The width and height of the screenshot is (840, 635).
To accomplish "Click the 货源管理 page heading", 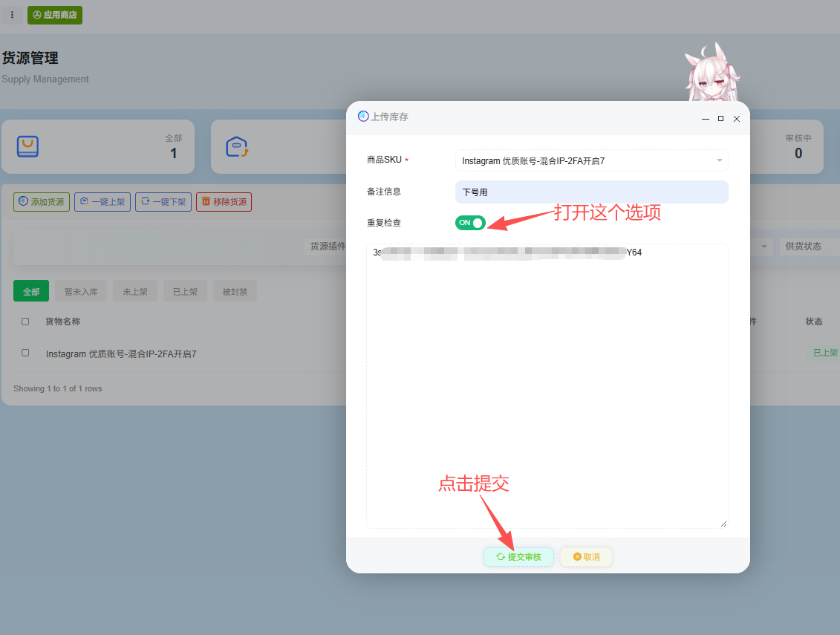I will coord(30,58).
